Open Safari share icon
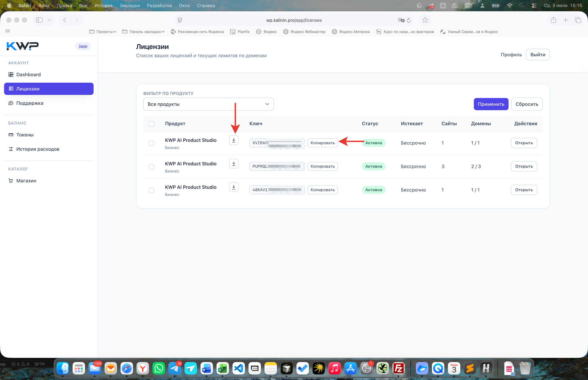This screenshot has width=588, height=380. click(x=553, y=20)
